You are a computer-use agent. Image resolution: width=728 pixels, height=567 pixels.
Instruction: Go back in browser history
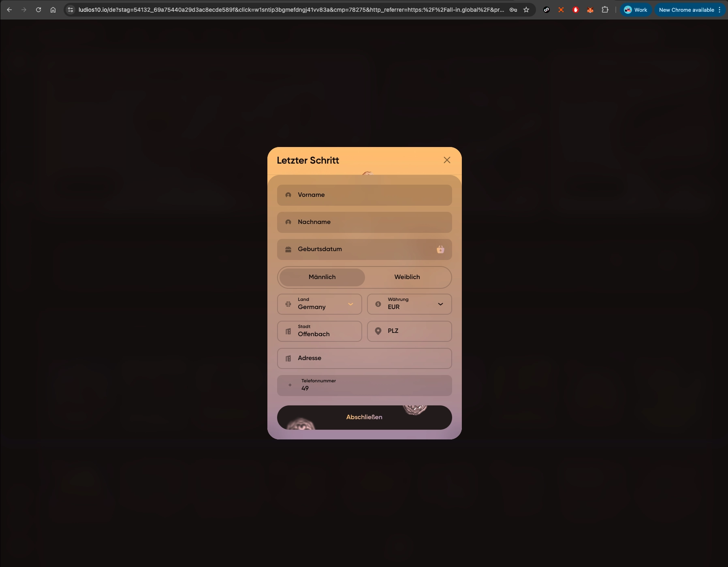(9, 10)
